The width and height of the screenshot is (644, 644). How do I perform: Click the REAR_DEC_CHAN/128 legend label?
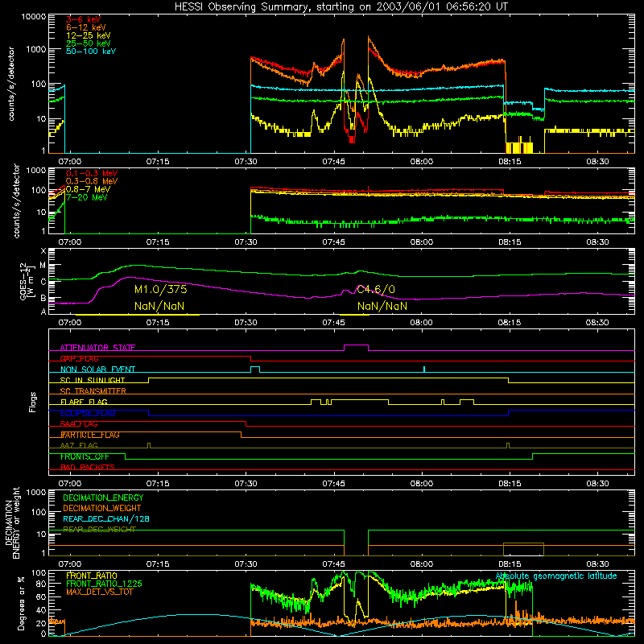(x=106, y=519)
